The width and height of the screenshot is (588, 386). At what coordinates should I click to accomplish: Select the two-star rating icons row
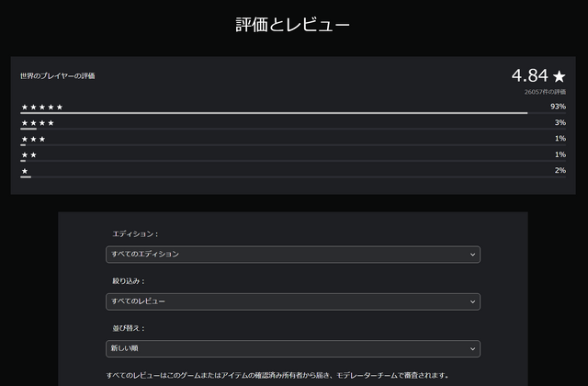click(28, 155)
